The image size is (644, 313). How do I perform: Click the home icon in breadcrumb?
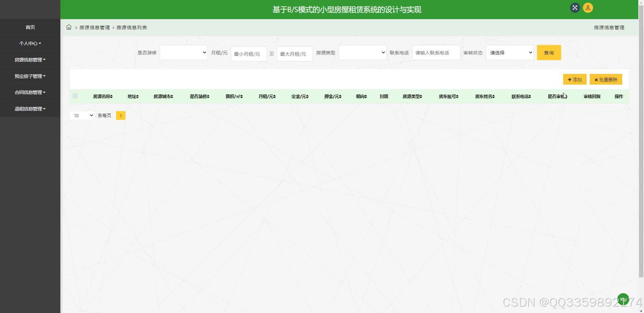pos(69,27)
